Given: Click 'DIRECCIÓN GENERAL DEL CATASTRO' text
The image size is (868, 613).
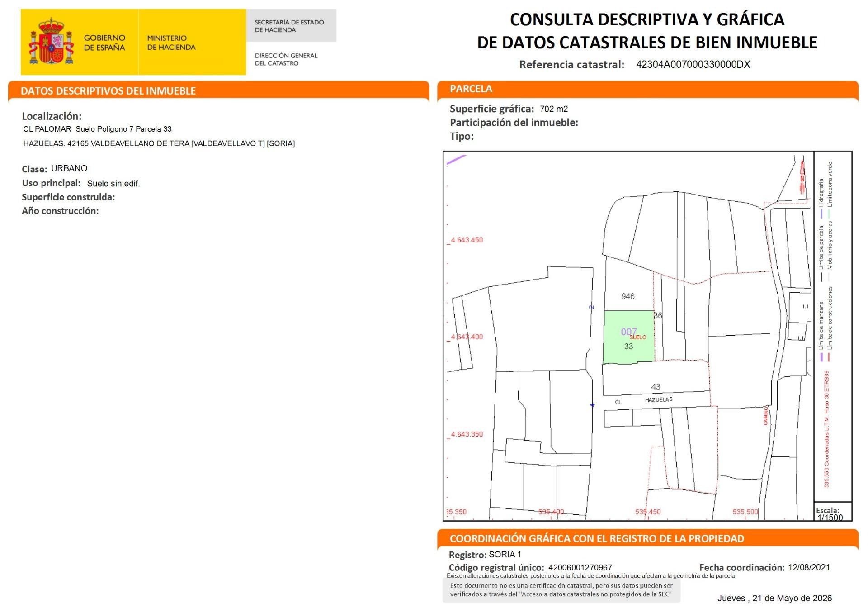Looking at the screenshot, I should pos(286,59).
